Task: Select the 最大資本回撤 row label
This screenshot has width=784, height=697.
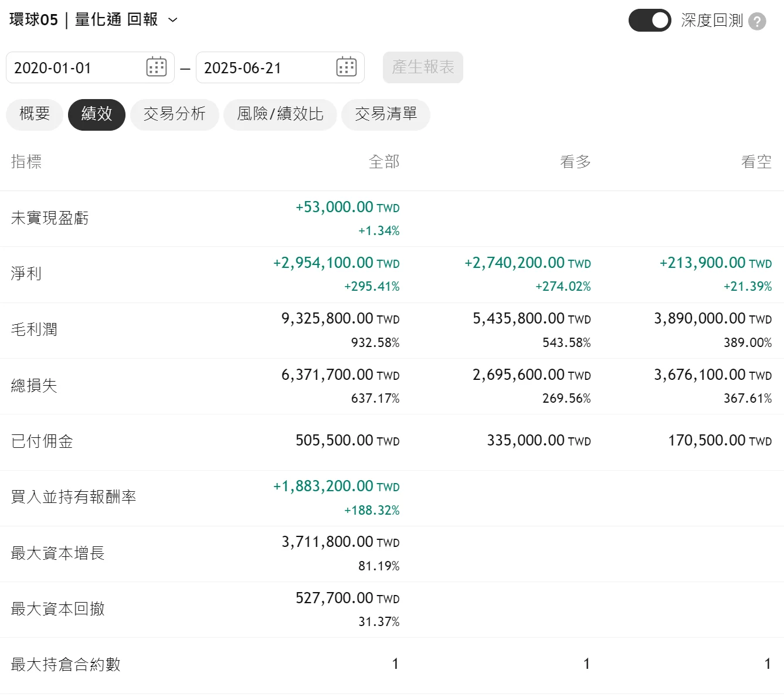Action: [58, 609]
